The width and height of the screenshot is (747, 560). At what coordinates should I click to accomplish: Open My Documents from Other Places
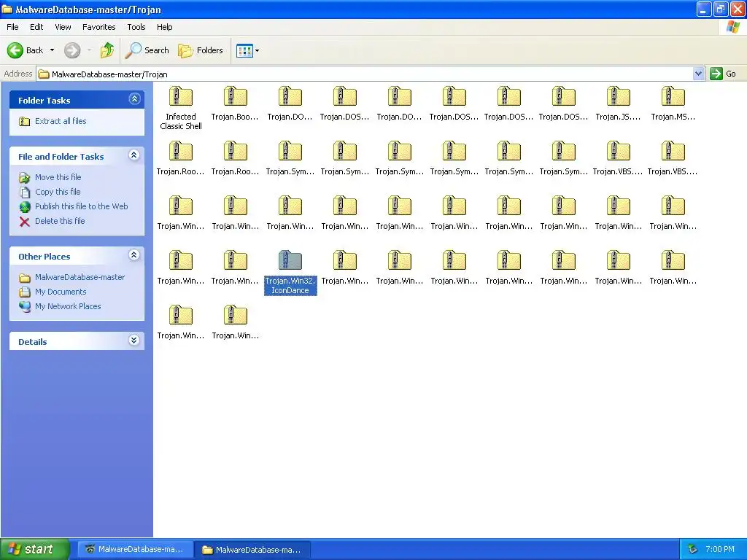pos(61,292)
